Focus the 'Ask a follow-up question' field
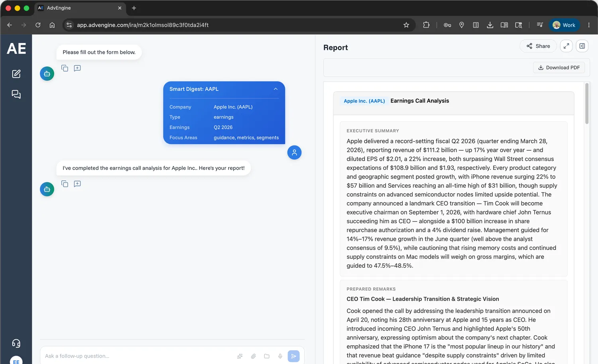 coord(138,356)
